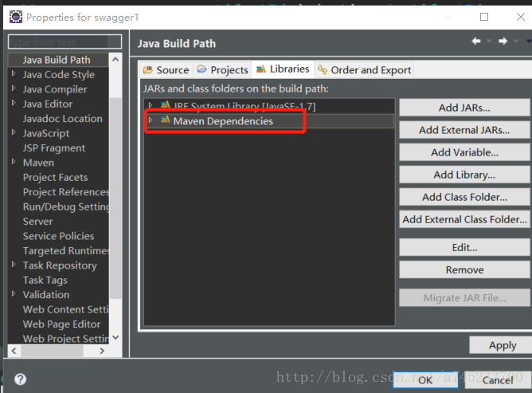This screenshot has width=532, height=393.
Task: Click the Projects tab folder icon
Action: pyautogui.click(x=201, y=69)
